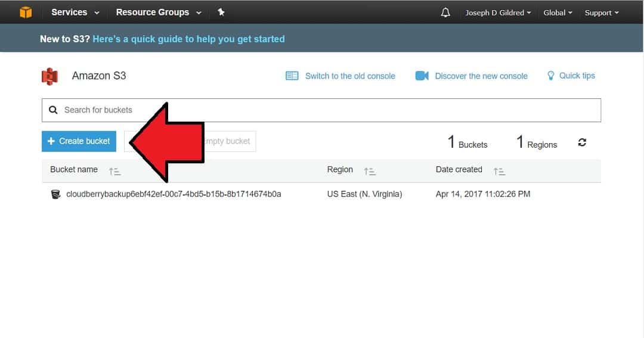Sort by Date created
Viewport: 644px width, 338px height.
click(x=500, y=171)
